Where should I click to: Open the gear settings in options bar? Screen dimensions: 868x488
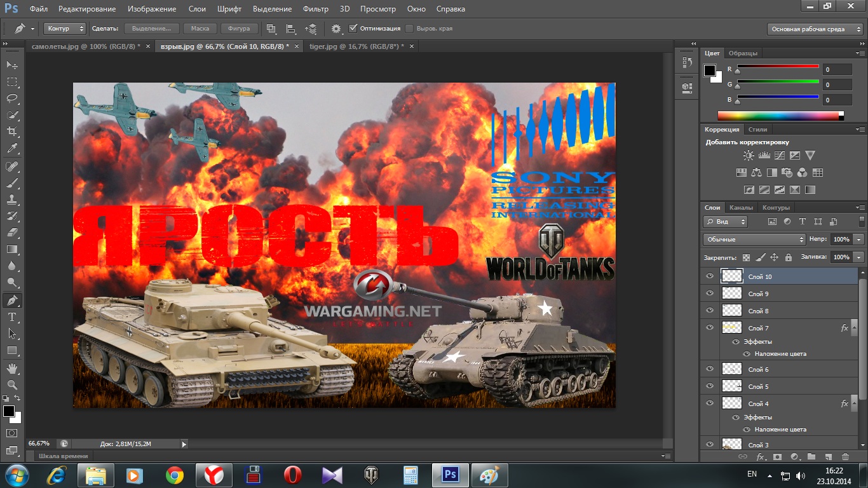pos(336,29)
